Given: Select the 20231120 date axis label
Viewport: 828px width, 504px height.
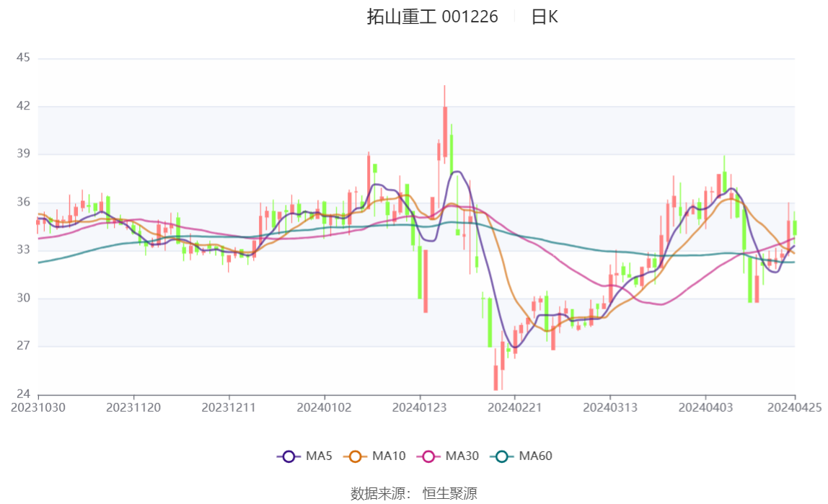Looking at the screenshot, I should (x=133, y=407).
